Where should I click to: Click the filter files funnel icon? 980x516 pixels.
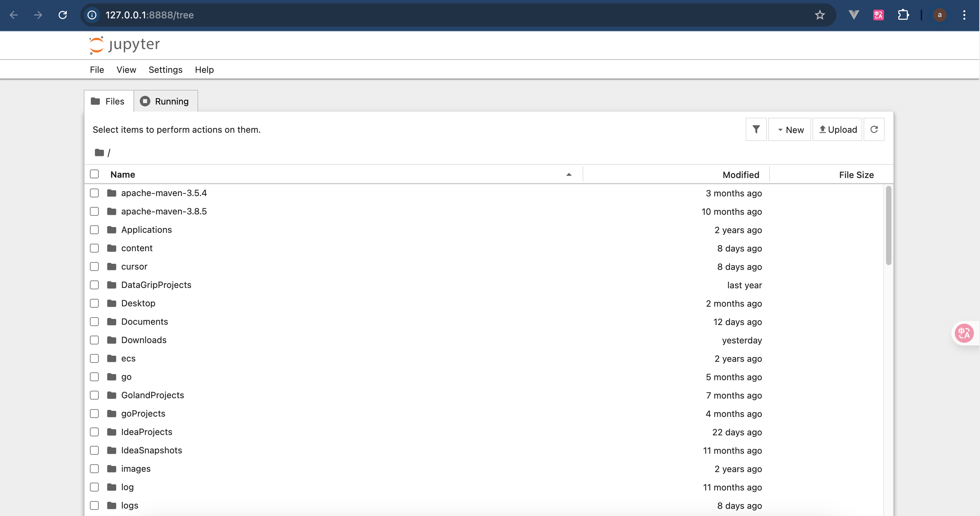click(756, 130)
